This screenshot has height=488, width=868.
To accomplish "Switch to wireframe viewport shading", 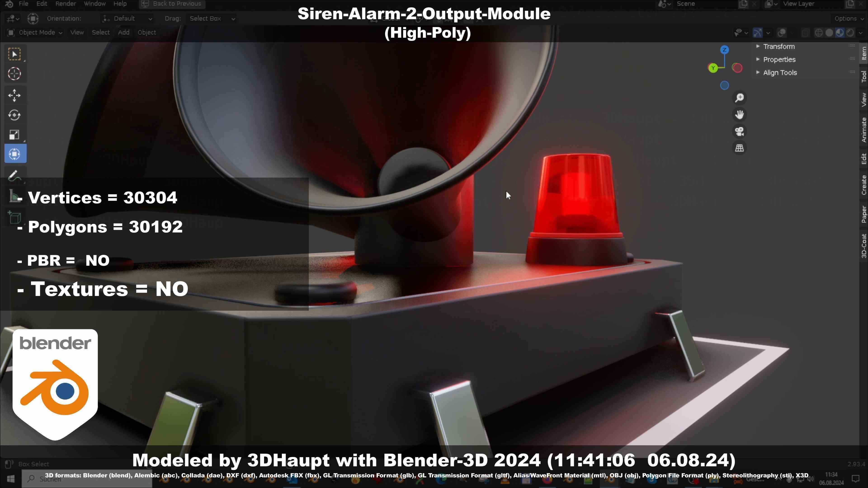I will coord(818,33).
